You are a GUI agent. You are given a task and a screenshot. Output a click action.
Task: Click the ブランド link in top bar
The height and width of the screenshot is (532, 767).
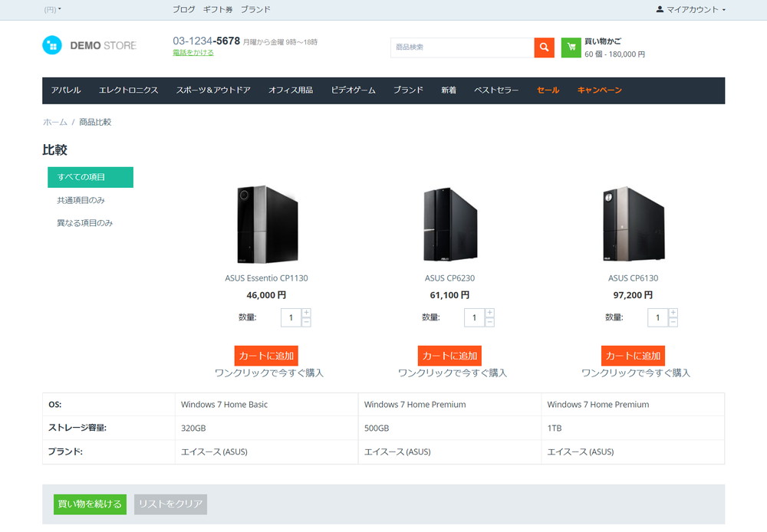click(255, 9)
